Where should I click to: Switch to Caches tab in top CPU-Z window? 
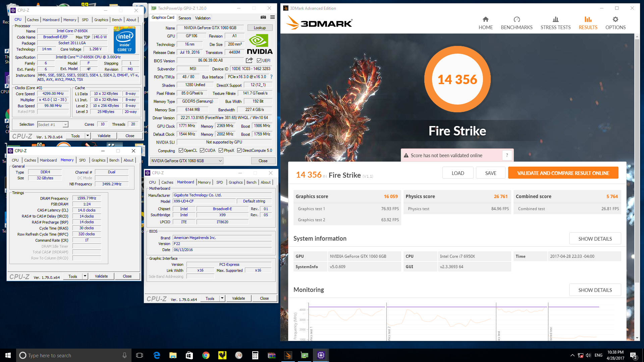coord(33,20)
